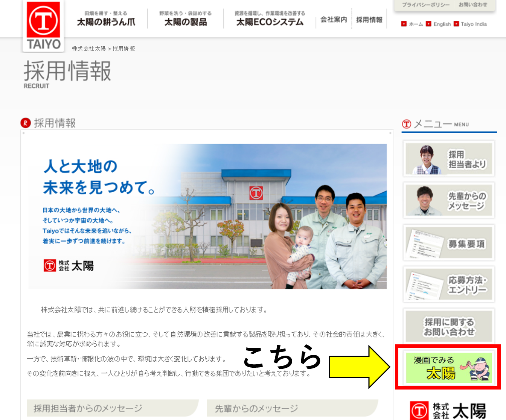Click the TAIYO logo in header

(x=44, y=26)
